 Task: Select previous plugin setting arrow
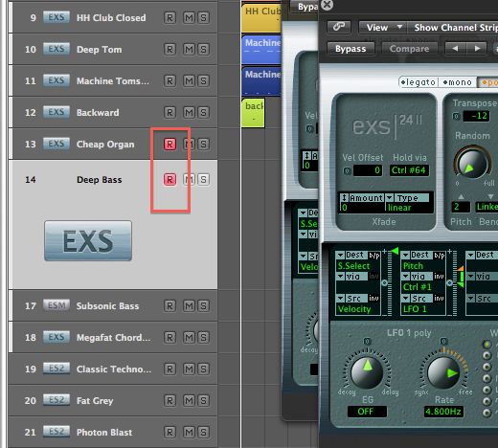pyautogui.click(x=455, y=49)
